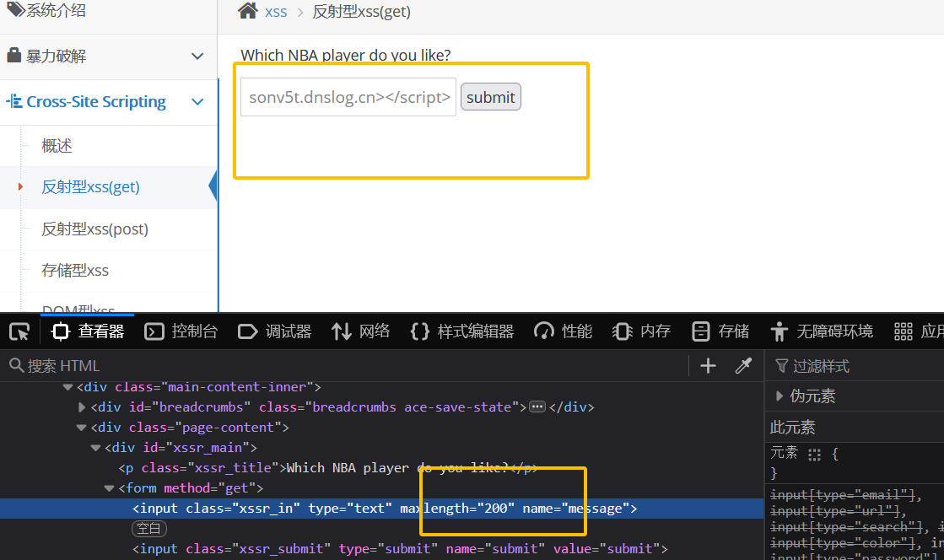The height and width of the screenshot is (560, 944).
Task: Click the ellipsis badge in breadcrumbs div
Action: tap(537, 407)
